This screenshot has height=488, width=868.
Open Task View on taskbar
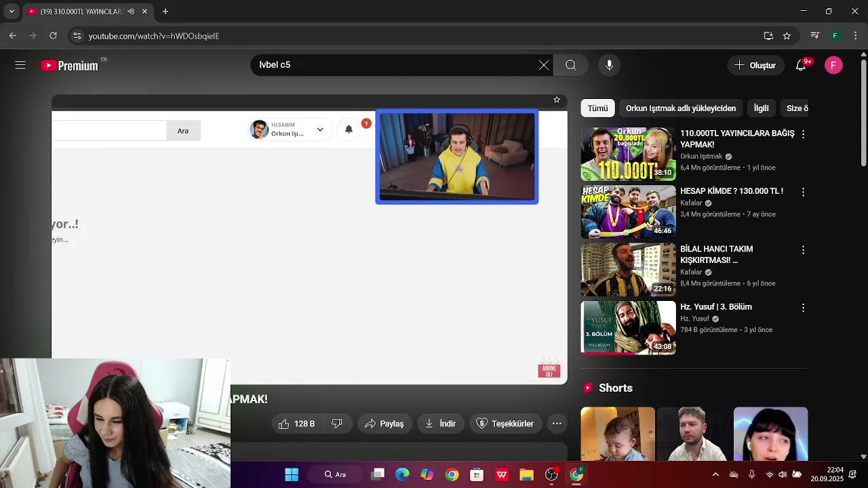point(378,474)
